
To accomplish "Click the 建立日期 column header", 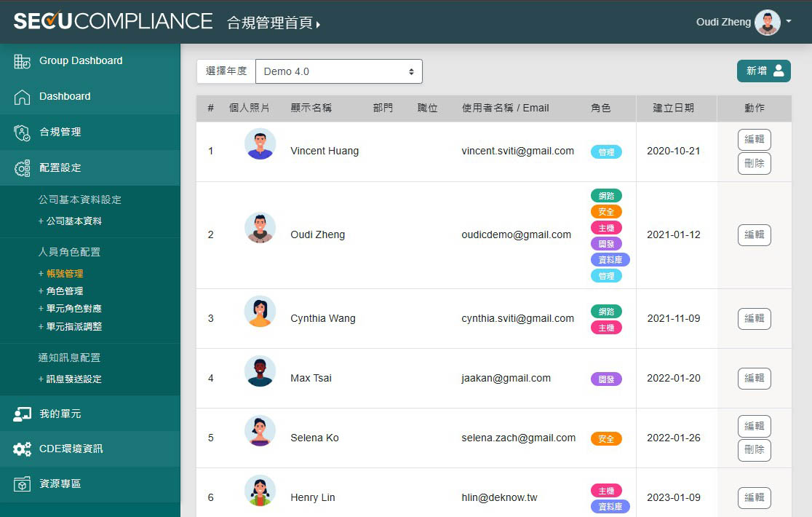I will coord(673,108).
